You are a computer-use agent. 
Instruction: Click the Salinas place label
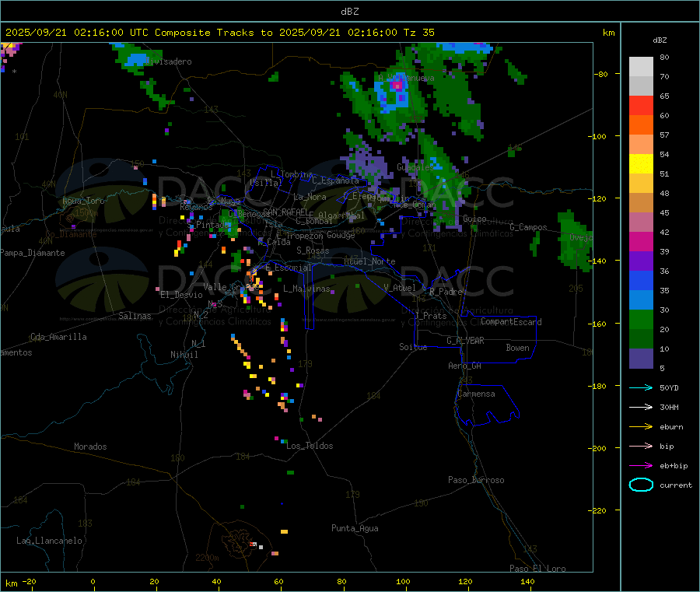tap(135, 316)
